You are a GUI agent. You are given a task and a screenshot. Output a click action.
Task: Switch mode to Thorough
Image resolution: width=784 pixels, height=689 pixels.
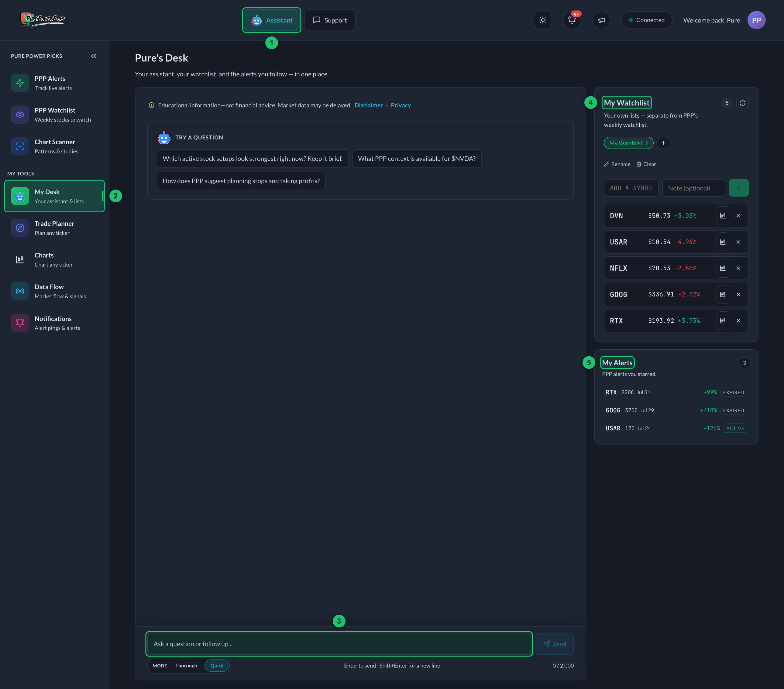point(186,665)
